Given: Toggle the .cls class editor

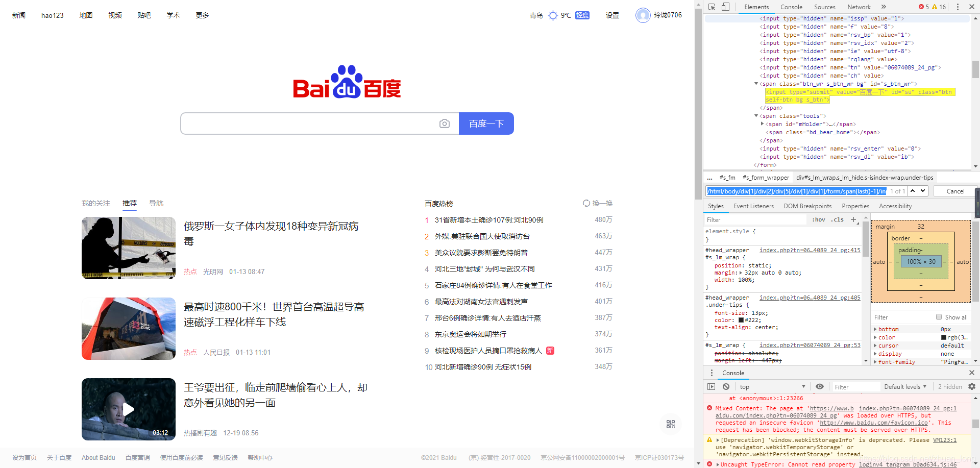Looking at the screenshot, I should pyautogui.click(x=837, y=219).
